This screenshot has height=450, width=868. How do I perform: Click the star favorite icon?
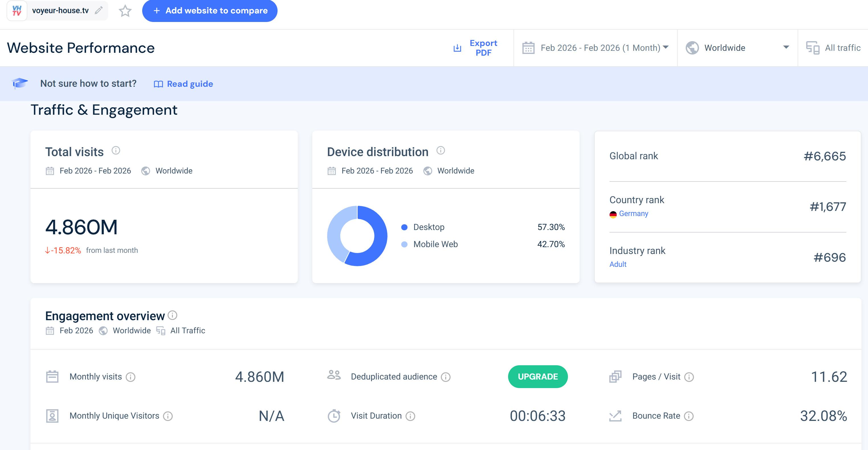pos(125,11)
